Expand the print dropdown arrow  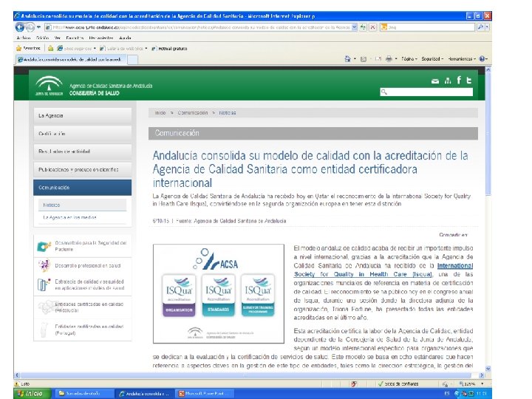click(396, 59)
